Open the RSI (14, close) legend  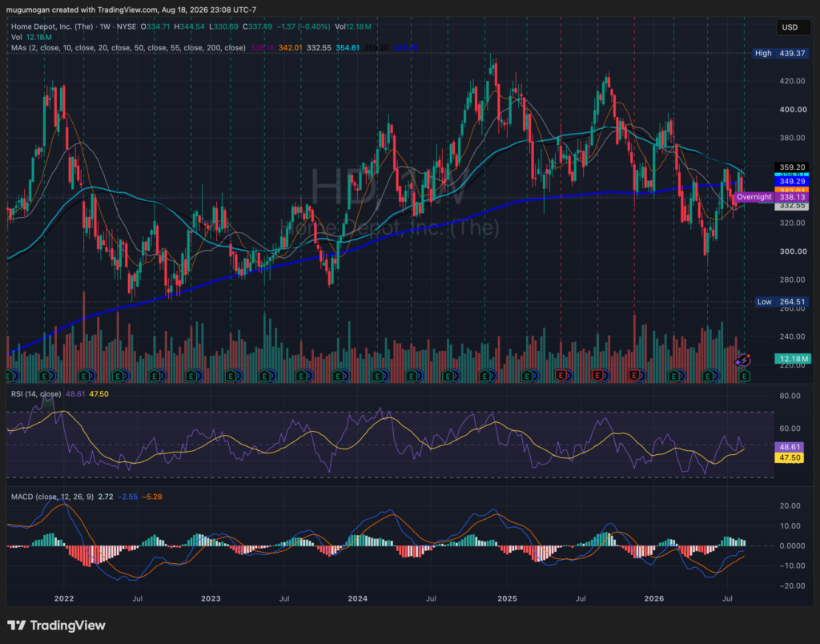[36, 394]
